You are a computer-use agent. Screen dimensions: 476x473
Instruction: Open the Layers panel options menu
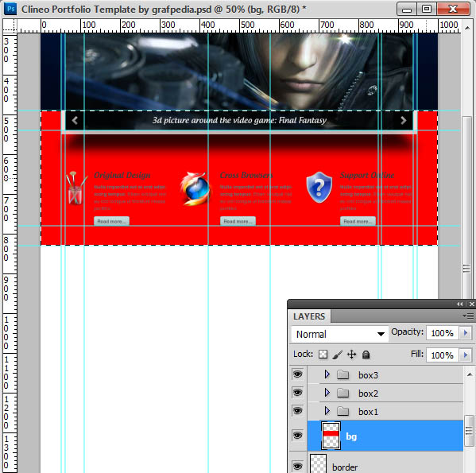tap(468, 316)
